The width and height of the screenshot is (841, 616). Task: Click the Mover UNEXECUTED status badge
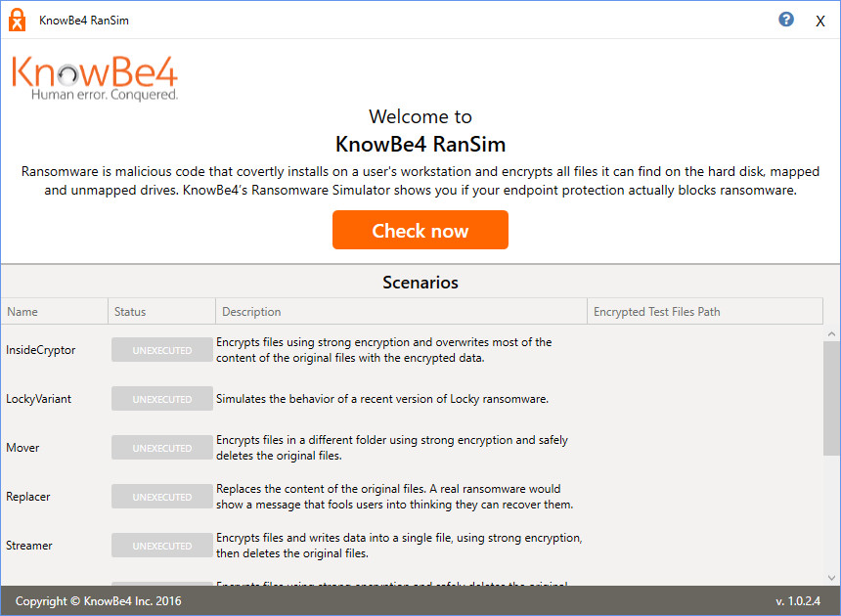coord(162,448)
